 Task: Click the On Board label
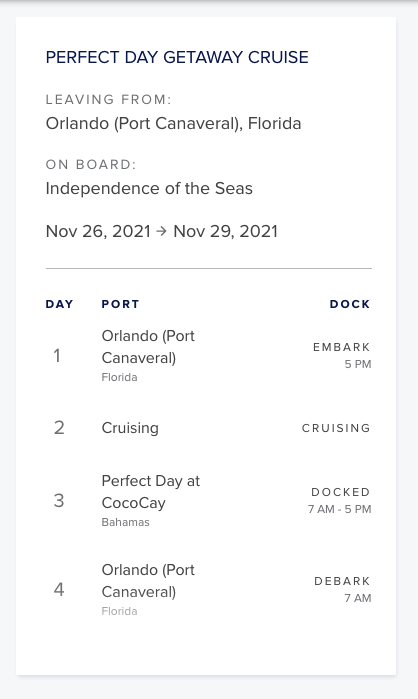tap(91, 164)
